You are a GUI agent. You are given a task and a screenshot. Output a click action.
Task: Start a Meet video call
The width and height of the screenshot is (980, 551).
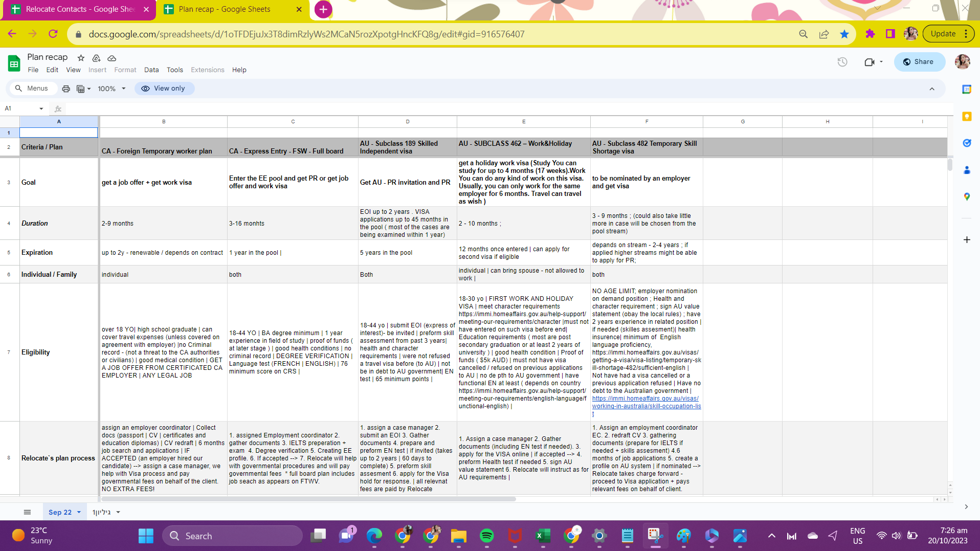tap(868, 61)
